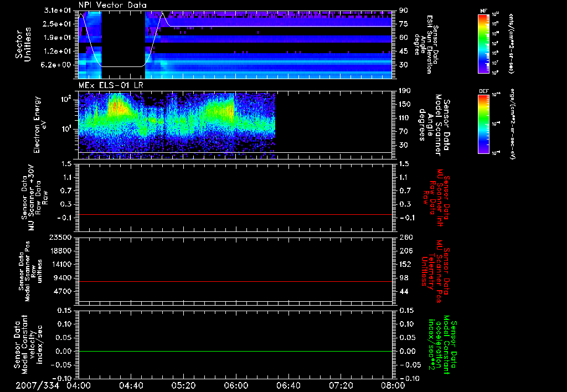Image resolution: width=567 pixels, height=392 pixels.
Task: Click the red 'MU Scanner Pos Telemetry' axis title
Action: click(x=435, y=271)
